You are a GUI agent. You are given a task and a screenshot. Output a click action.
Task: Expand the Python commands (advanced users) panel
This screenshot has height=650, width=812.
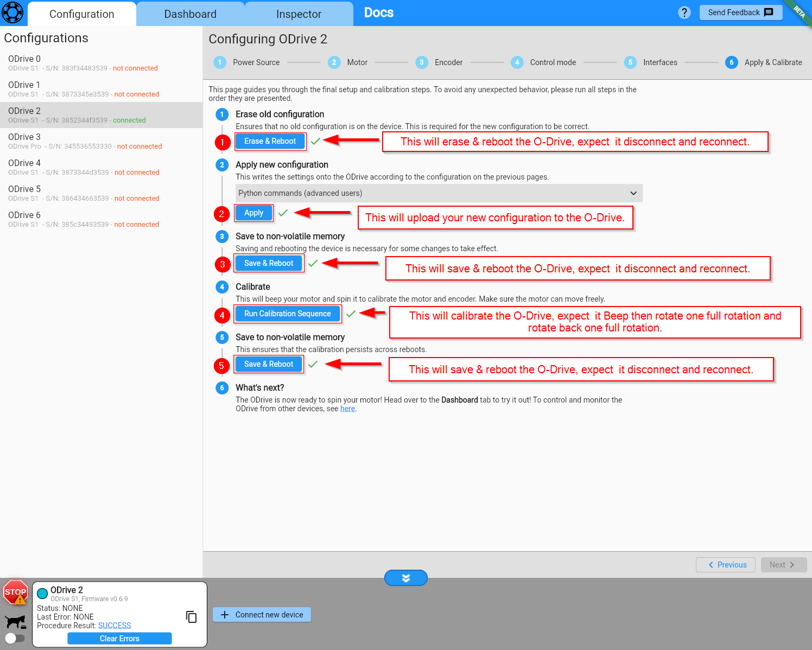439,193
